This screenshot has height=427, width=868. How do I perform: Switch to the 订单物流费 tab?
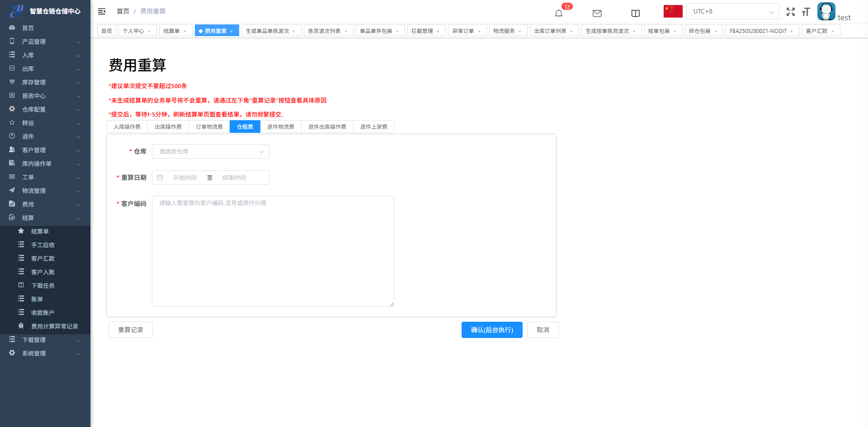click(x=209, y=127)
